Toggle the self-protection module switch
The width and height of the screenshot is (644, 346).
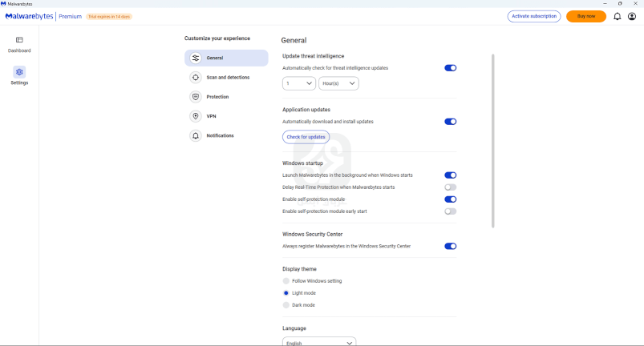click(x=450, y=199)
